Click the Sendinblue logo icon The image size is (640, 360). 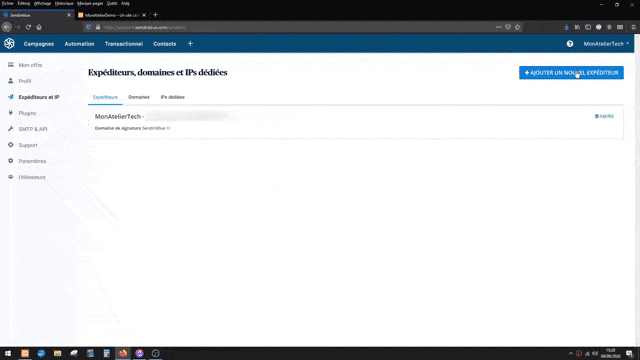(x=9, y=43)
